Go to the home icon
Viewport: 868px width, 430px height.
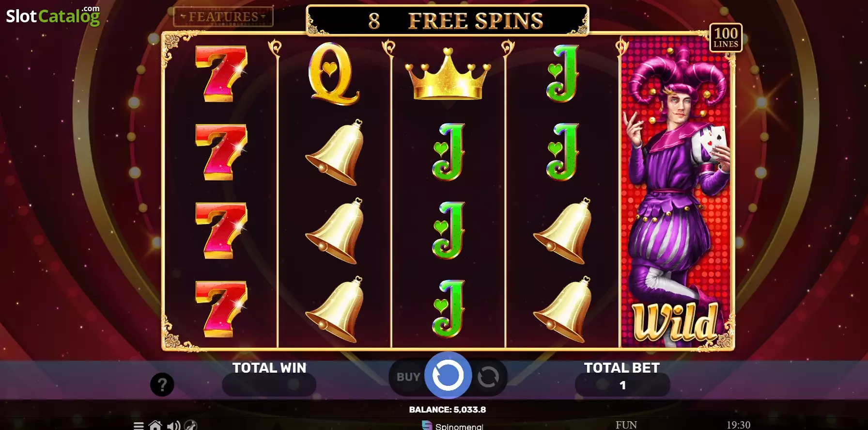coord(155,425)
